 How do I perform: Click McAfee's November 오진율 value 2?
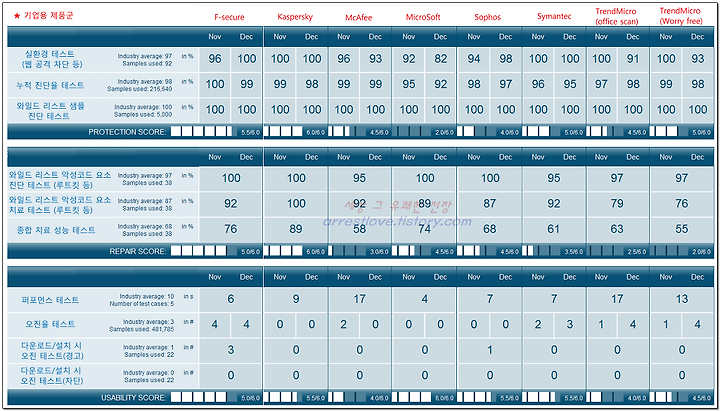click(343, 325)
